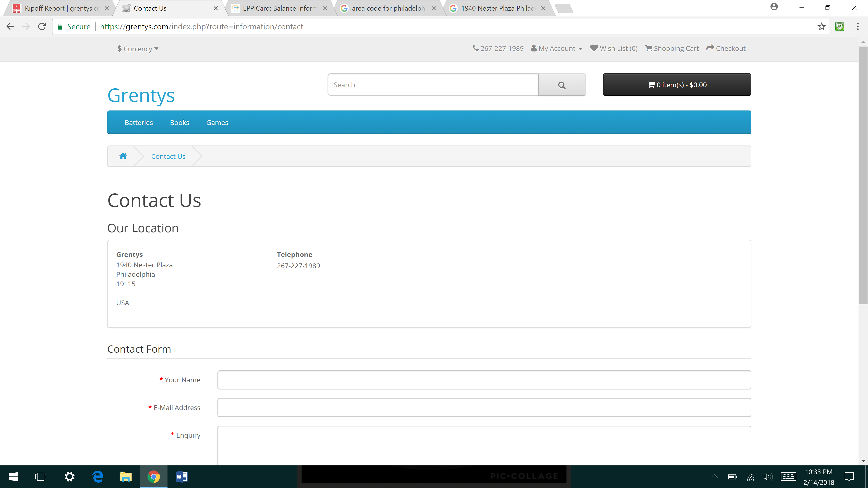
Task: Go to the Checkout link
Action: (726, 49)
